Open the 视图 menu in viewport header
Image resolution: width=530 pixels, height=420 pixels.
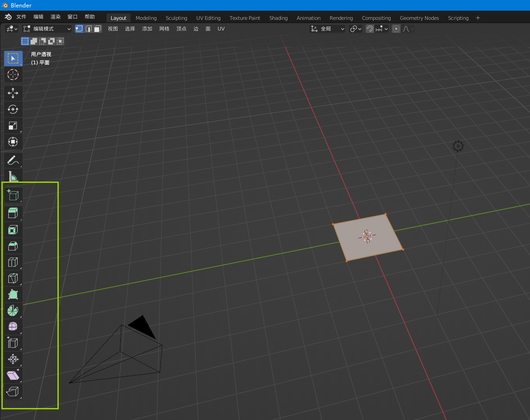point(113,29)
